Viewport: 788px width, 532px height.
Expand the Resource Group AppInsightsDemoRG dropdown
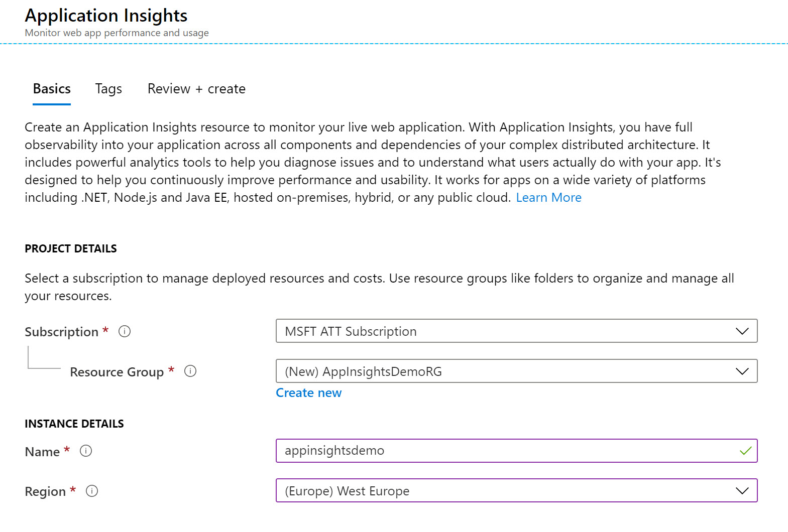tap(516, 371)
